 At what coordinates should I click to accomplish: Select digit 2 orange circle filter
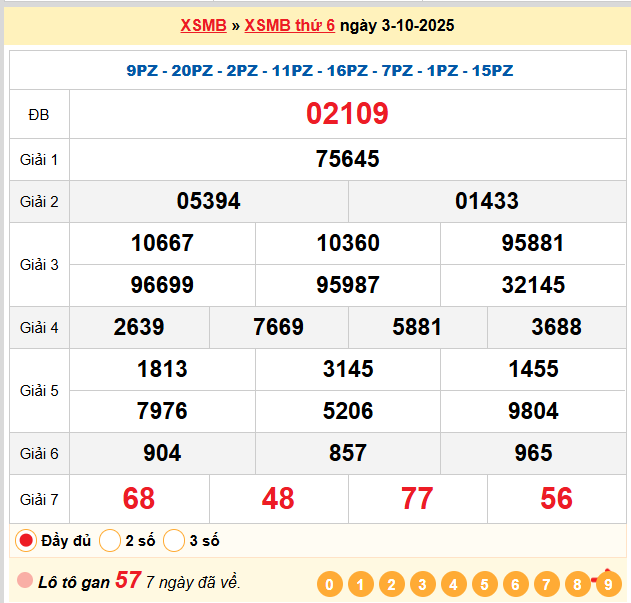point(391,585)
